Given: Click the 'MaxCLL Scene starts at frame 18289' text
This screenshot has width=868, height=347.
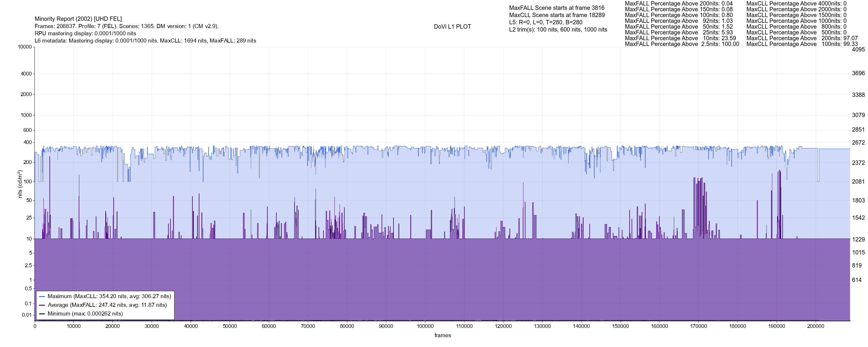Looking at the screenshot, I should [x=557, y=15].
